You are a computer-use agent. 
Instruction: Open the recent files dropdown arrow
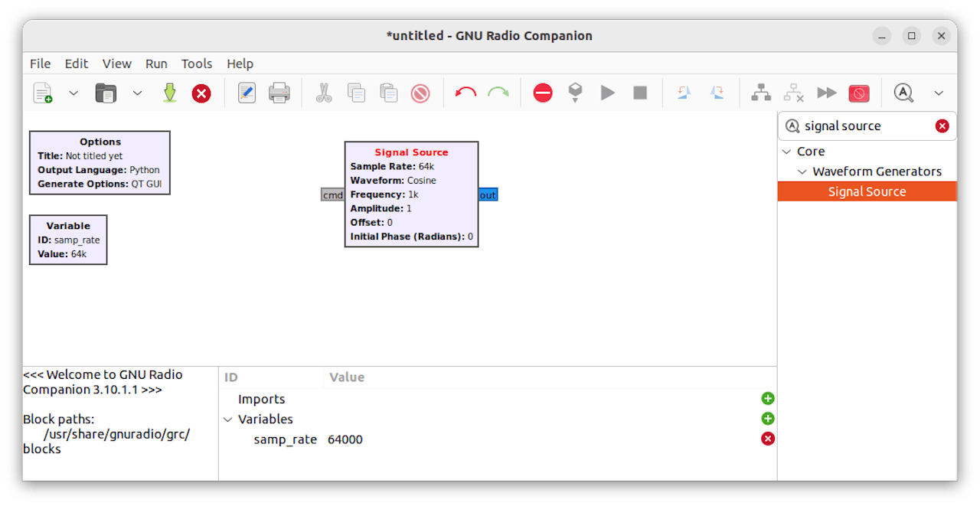137,93
